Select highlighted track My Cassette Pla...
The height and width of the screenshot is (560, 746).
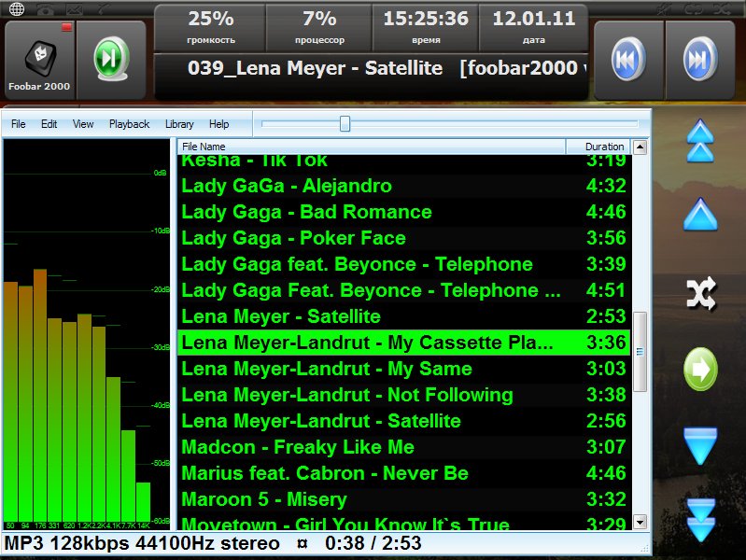[x=404, y=343]
